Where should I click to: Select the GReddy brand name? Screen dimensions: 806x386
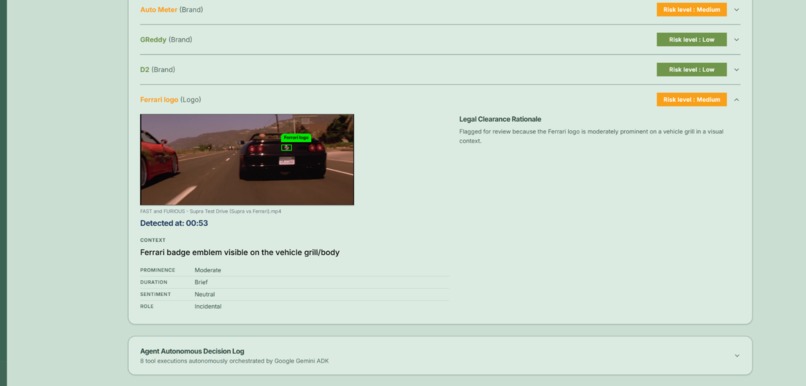pyautogui.click(x=153, y=40)
